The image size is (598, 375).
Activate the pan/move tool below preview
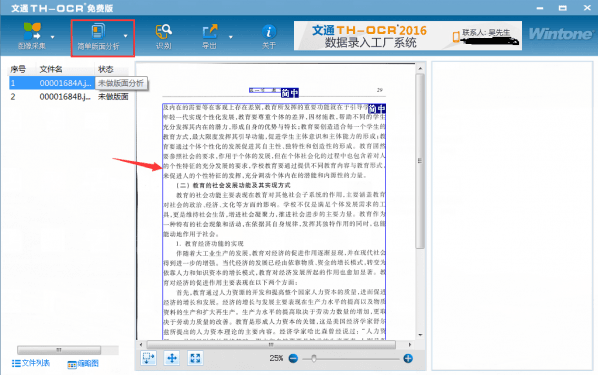[172, 358]
